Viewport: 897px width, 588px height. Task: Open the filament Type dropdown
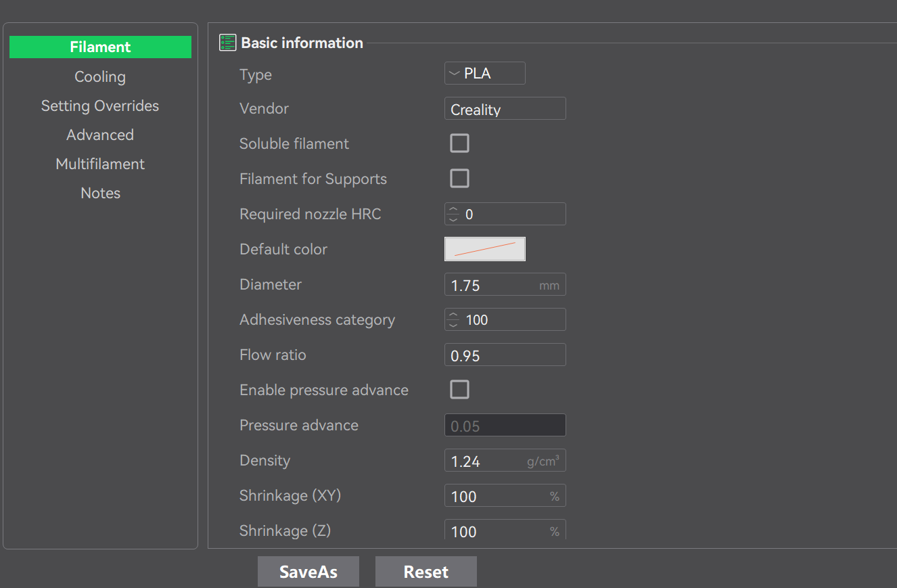coord(484,74)
